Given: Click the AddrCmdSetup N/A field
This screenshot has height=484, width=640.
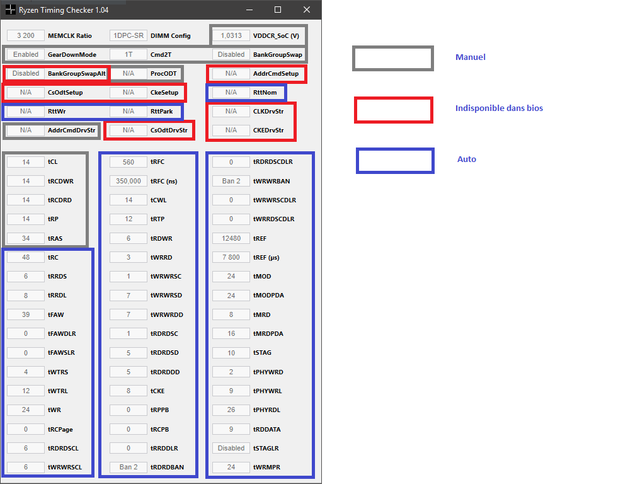Looking at the screenshot, I should [x=231, y=73].
